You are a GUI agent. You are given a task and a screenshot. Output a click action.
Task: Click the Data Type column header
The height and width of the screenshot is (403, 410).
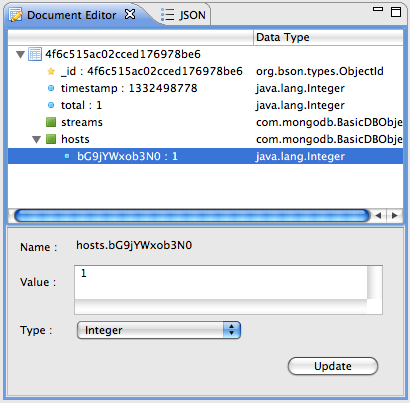(328, 37)
